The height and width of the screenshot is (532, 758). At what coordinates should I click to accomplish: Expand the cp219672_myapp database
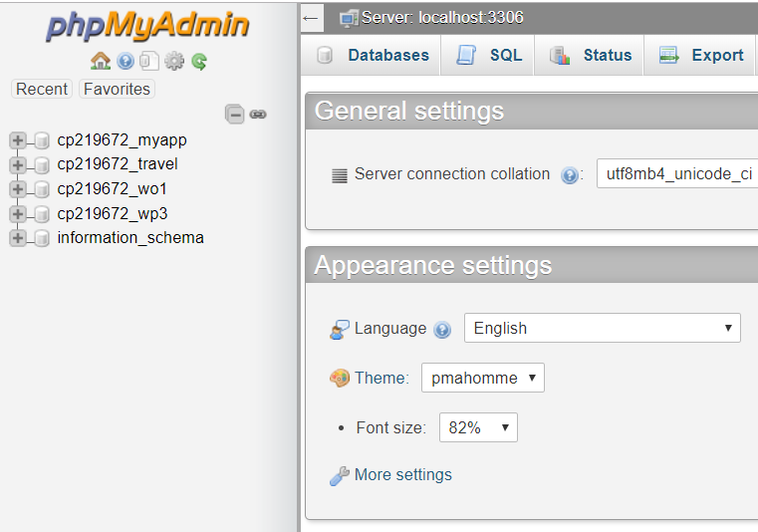(17, 140)
